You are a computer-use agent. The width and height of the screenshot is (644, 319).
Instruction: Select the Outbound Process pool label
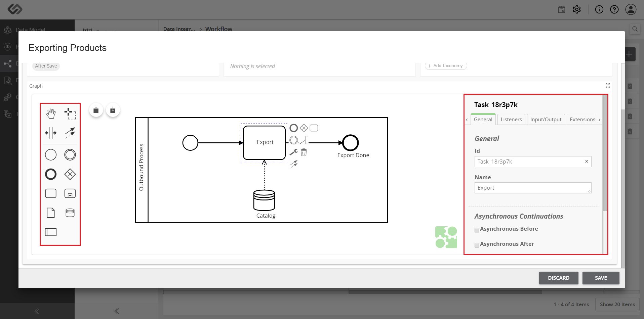[142, 168]
